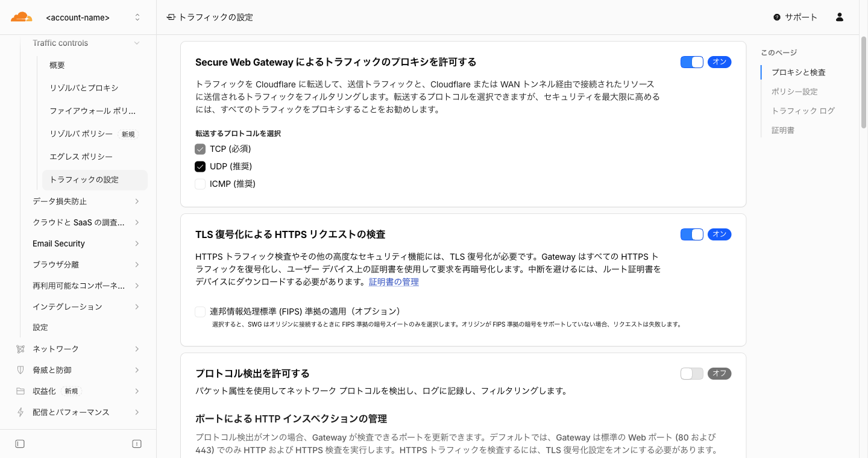Open the user profile icon menu
This screenshot has height=458, width=868.
840,17
